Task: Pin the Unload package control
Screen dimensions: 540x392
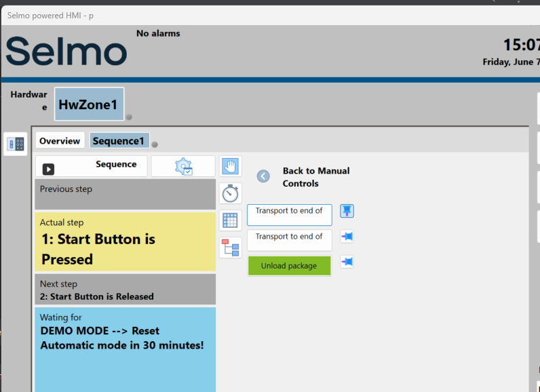Action: (x=347, y=262)
